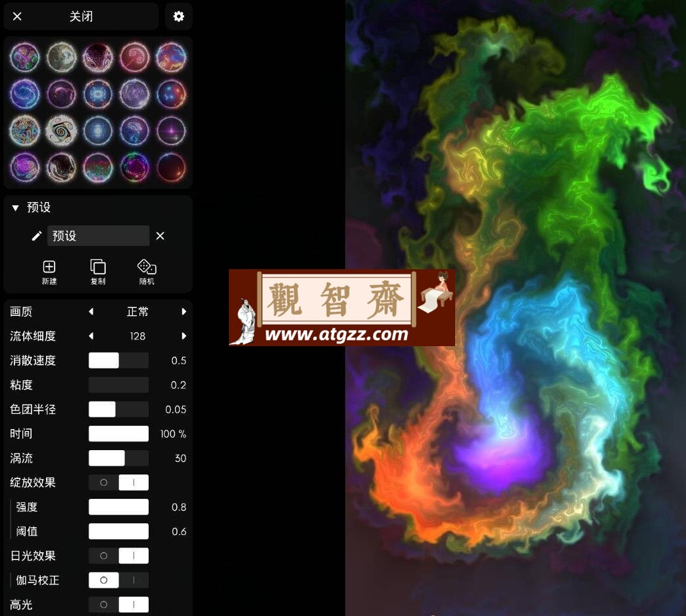Select the fifth blue-red dots preset in row two
The height and width of the screenshot is (616, 686).
tap(171, 93)
